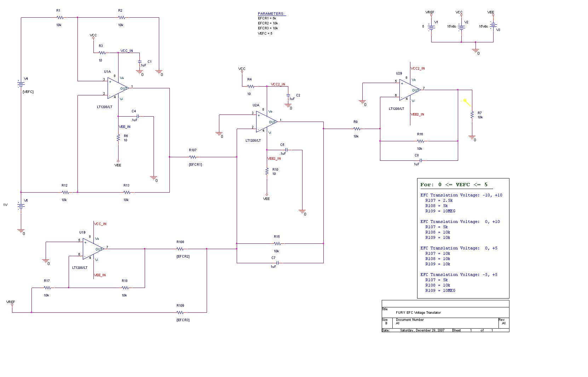The height and width of the screenshot is (377, 588).
Task: Select capacitor C2 symbol
Action: pyautogui.click(x=288, y=95)
